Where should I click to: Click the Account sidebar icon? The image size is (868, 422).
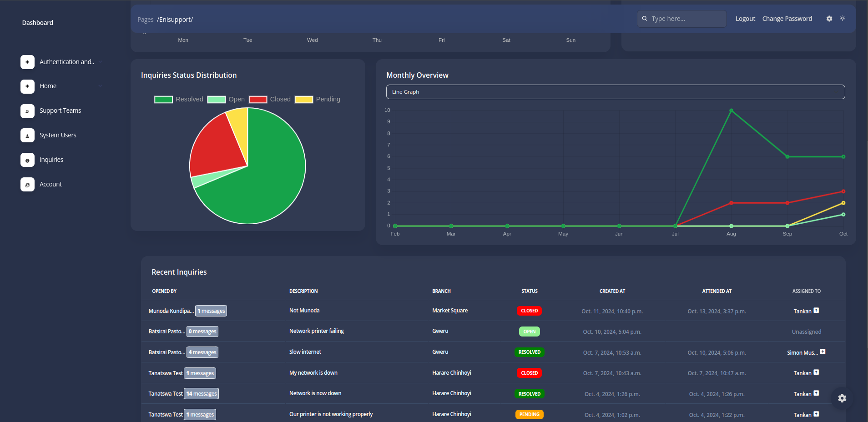(x=27, y=185)
